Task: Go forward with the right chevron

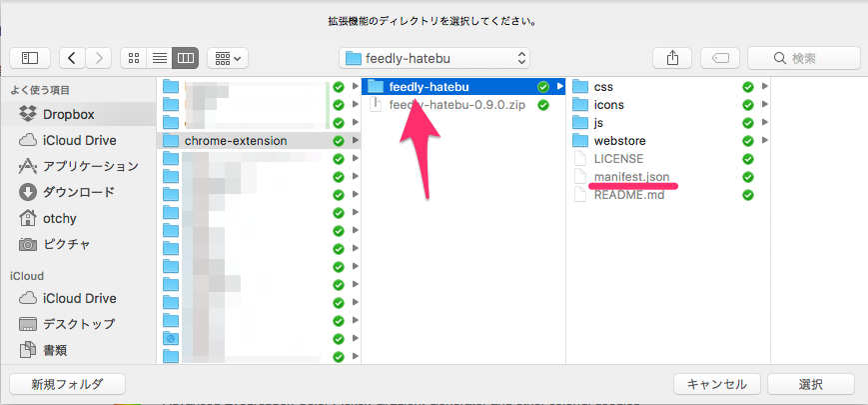Action: (x=99, y=58)
